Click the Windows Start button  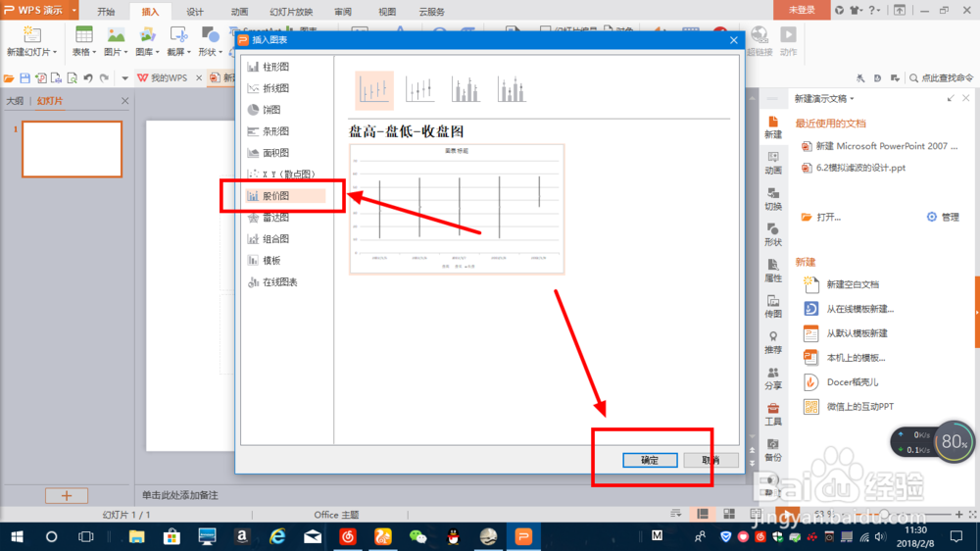(17, 536)
